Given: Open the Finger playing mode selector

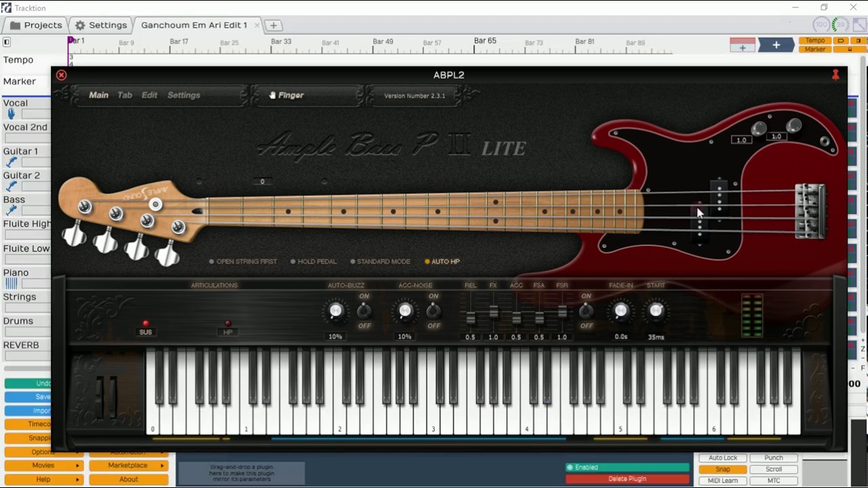Looking at the screenshot, I should click(286, 96).
